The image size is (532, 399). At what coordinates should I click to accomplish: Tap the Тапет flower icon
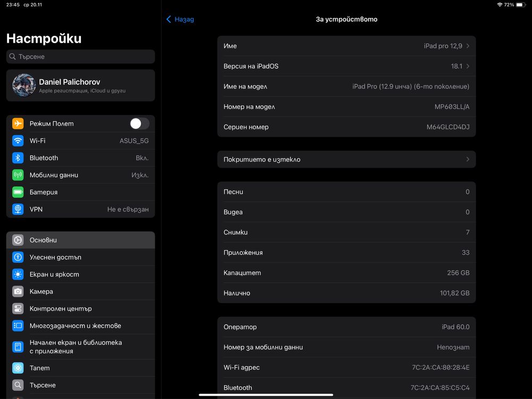(x=18, y=368)
